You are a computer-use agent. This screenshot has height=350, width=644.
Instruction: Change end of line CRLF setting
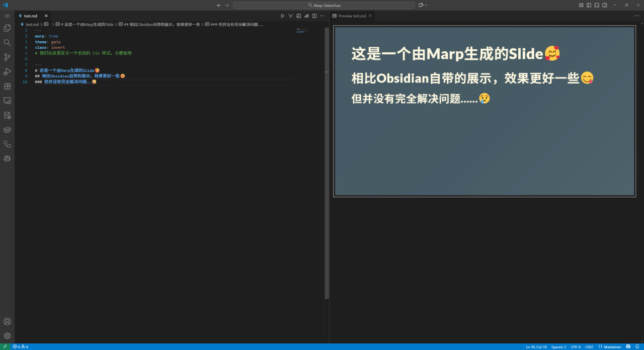[x=589, y=346]
